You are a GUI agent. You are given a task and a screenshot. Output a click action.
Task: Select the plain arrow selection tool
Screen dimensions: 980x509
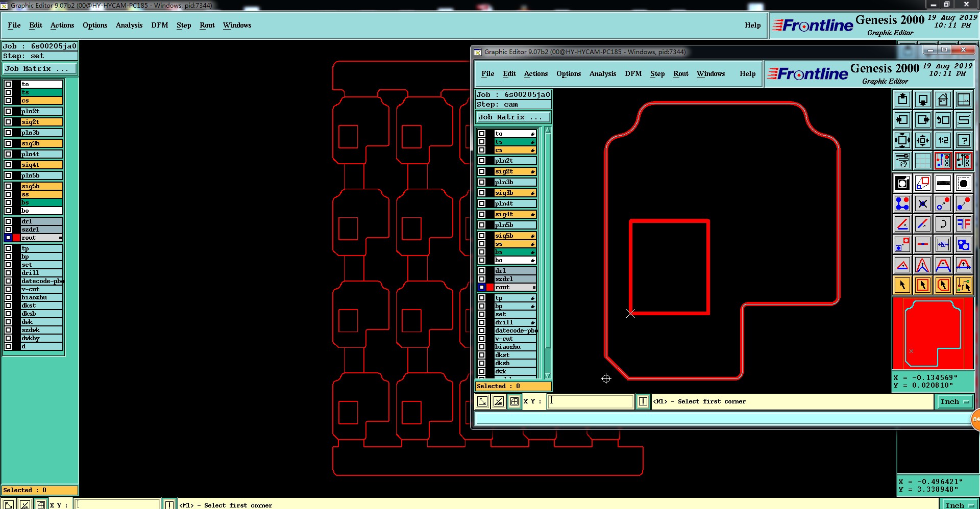click(902, 285)
